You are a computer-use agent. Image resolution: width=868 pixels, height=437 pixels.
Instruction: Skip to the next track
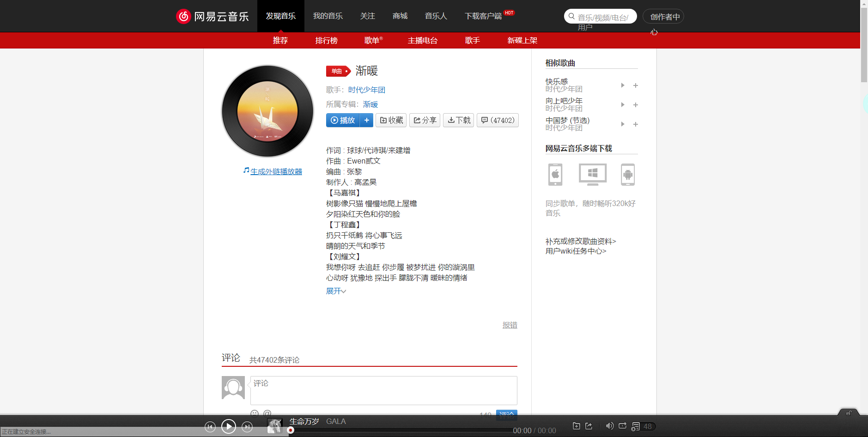tap(248, 426)
